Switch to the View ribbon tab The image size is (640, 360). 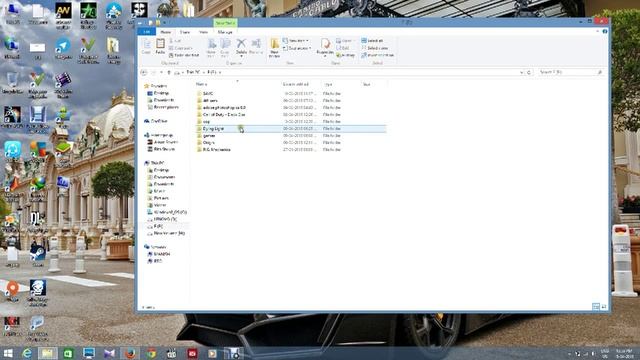point(203,32)
